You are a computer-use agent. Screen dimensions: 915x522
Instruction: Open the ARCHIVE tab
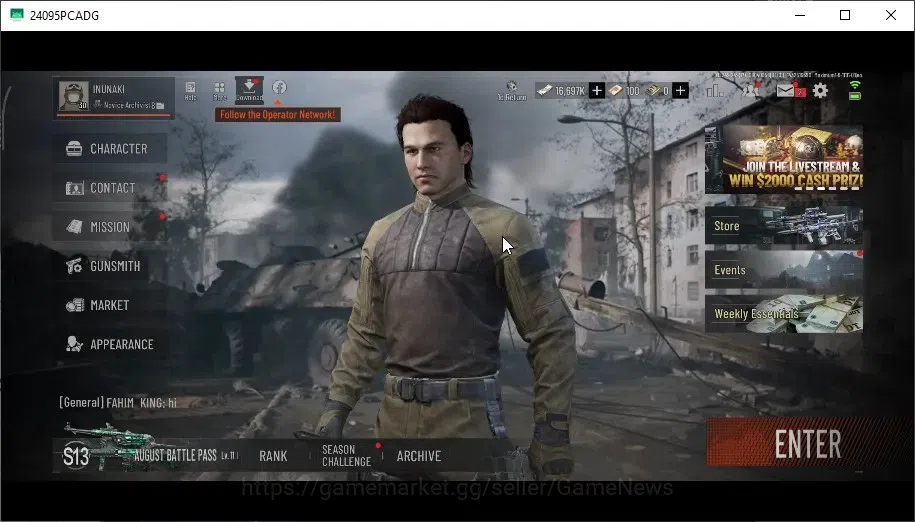[419, 456]
